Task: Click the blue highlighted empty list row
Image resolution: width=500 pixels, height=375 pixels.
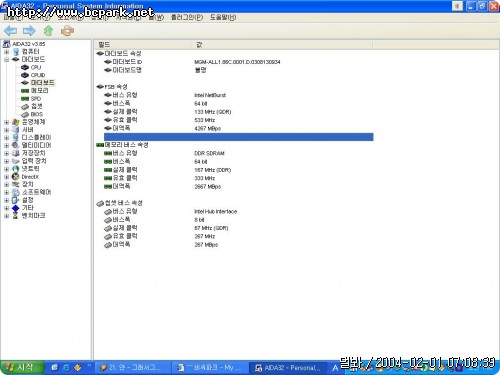Action: 239,137
